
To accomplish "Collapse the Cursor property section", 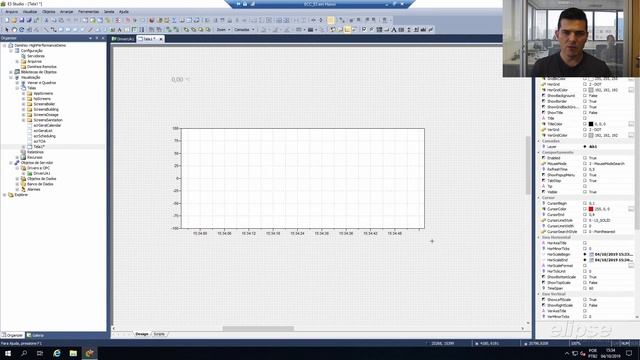I will pyautogui.click(x=539, y=198).
